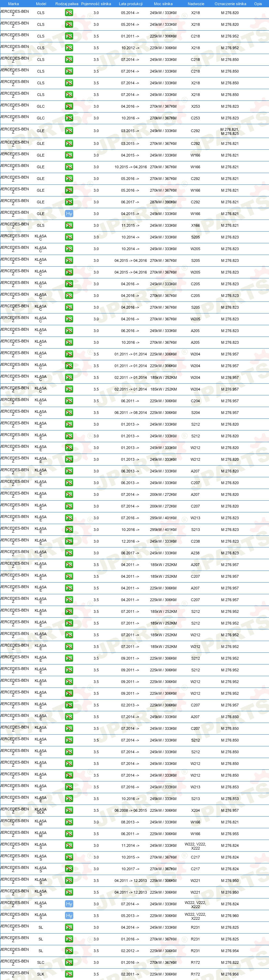Click the petrol icon in the KLASA M 06.2011 row
This screenshot has width=269, height=980.
[x=69, y=834]
